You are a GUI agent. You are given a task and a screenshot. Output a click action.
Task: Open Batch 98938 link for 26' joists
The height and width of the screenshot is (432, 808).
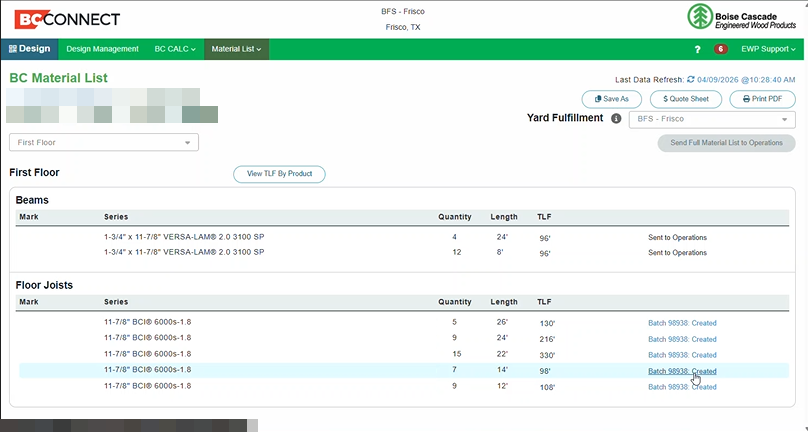tap(682, 323)
